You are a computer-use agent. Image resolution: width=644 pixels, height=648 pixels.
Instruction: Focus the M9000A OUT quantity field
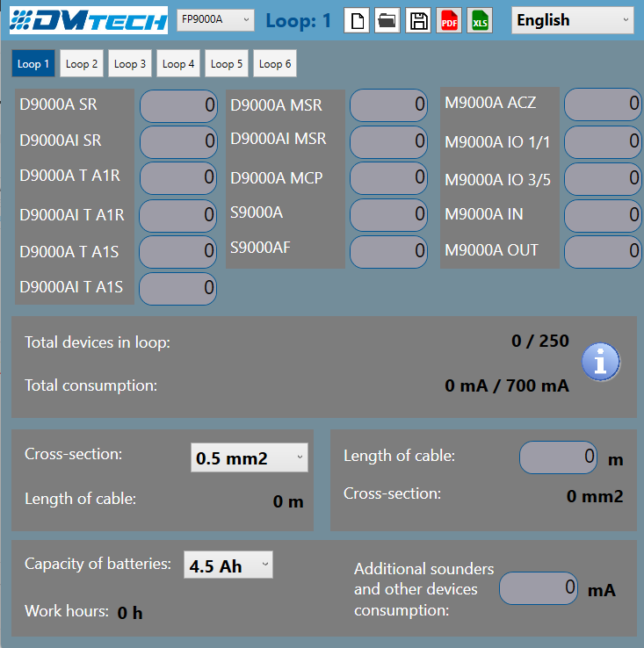point(603,252)
